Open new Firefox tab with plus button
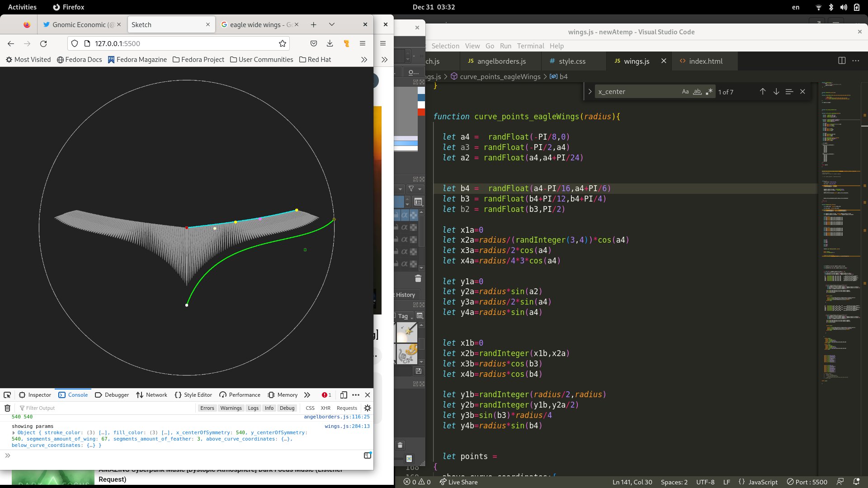 click(x=313, y=24)
